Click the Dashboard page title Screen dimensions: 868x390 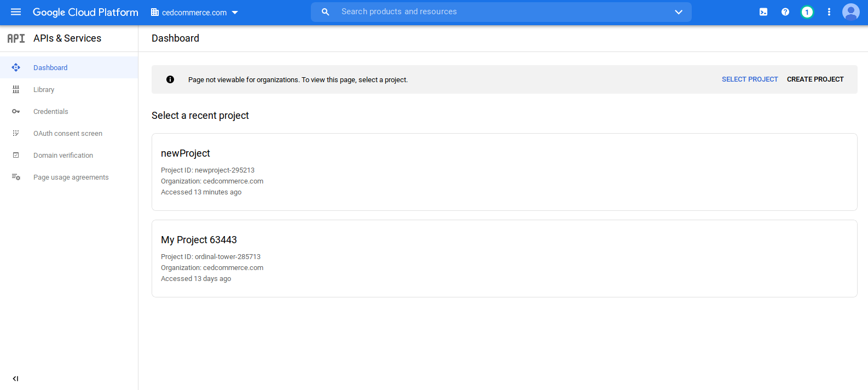pos(175,38)
